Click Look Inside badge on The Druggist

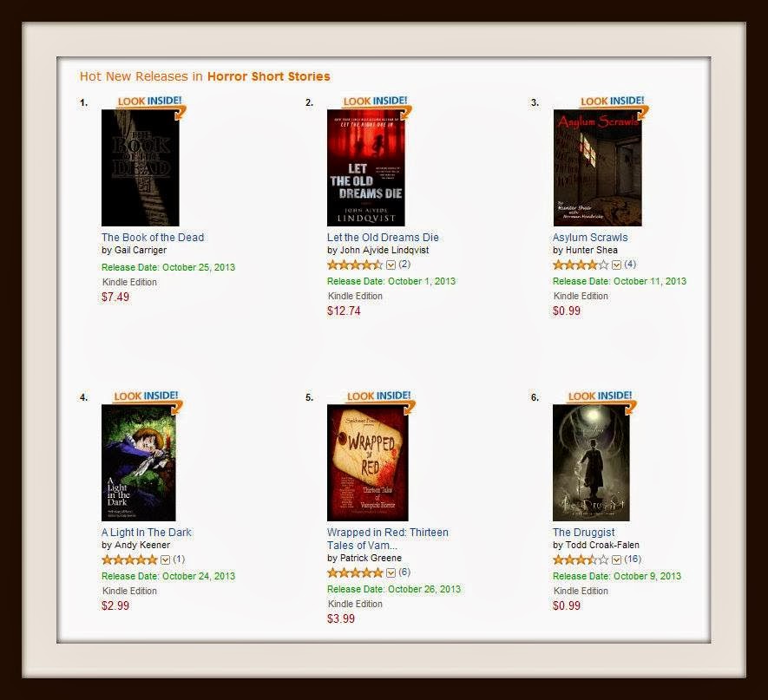[x=601, y=399]
